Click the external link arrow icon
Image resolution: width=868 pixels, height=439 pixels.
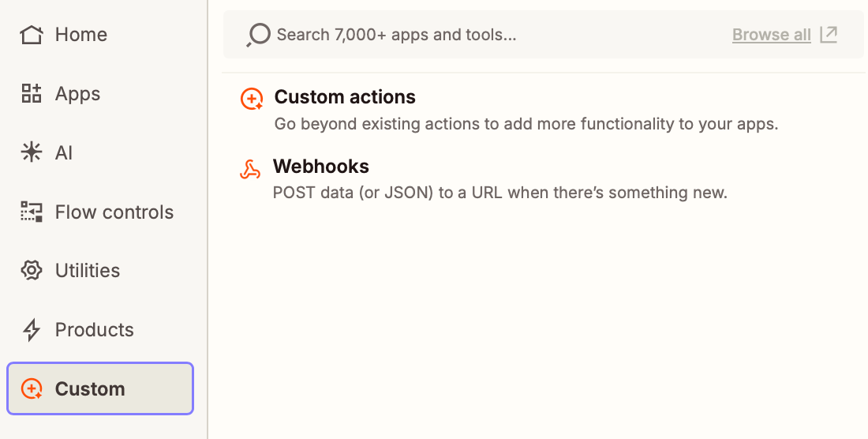[x=829, y=34]
